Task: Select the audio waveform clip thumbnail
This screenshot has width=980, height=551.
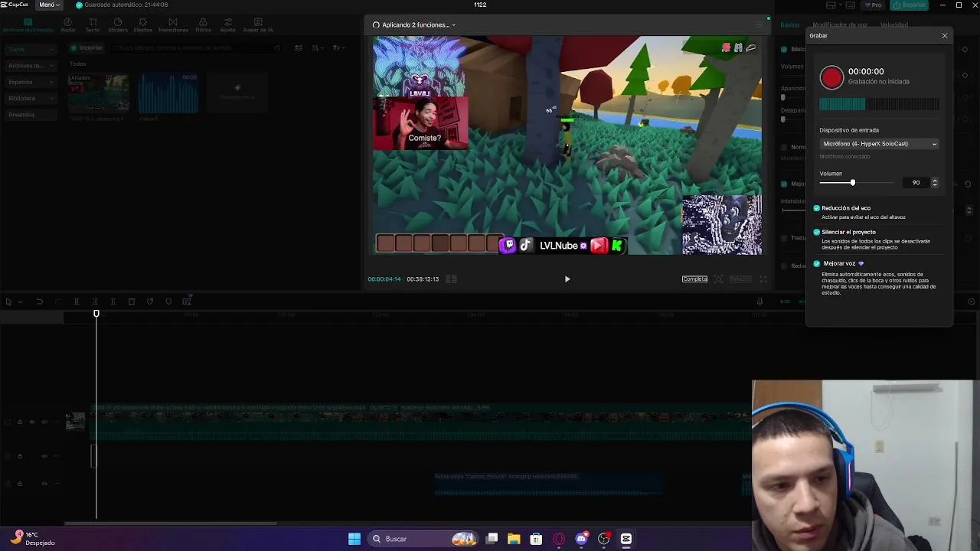Action: (x=168, y=93)
